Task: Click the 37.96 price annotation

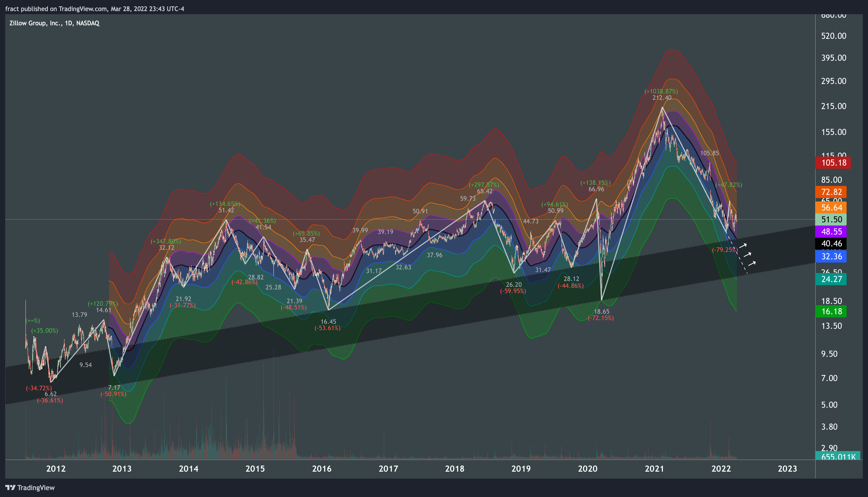Action: click(435, 255)
